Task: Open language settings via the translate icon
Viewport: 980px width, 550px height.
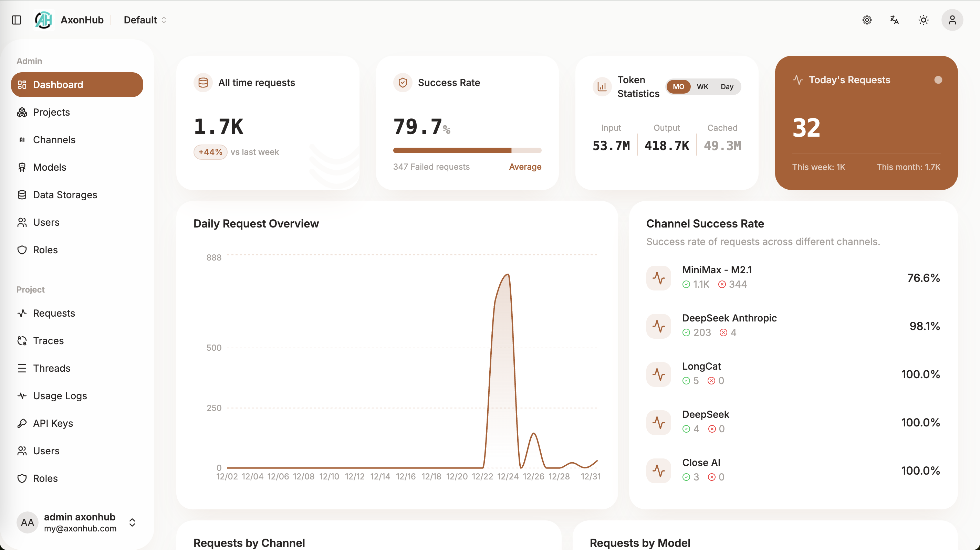Action: point(894,20)
